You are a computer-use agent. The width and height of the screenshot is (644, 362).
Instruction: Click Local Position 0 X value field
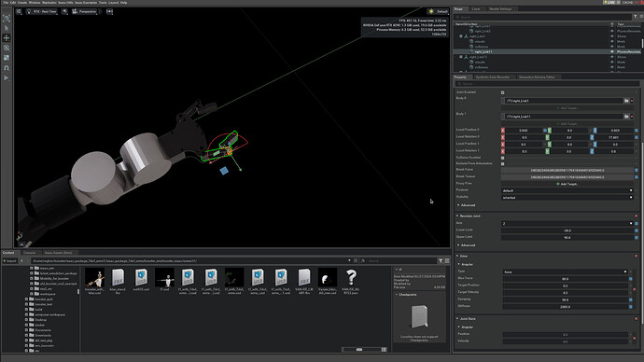(524, 131)
